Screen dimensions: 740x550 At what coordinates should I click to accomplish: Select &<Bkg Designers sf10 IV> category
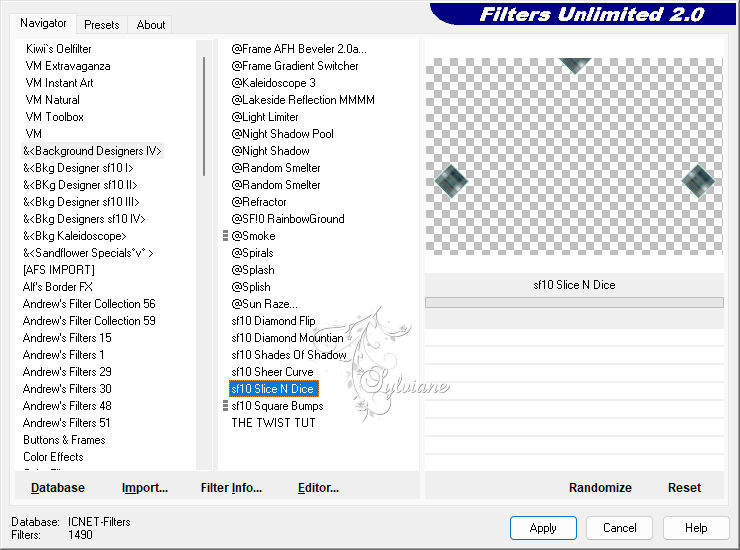click(x=84, y=219)
